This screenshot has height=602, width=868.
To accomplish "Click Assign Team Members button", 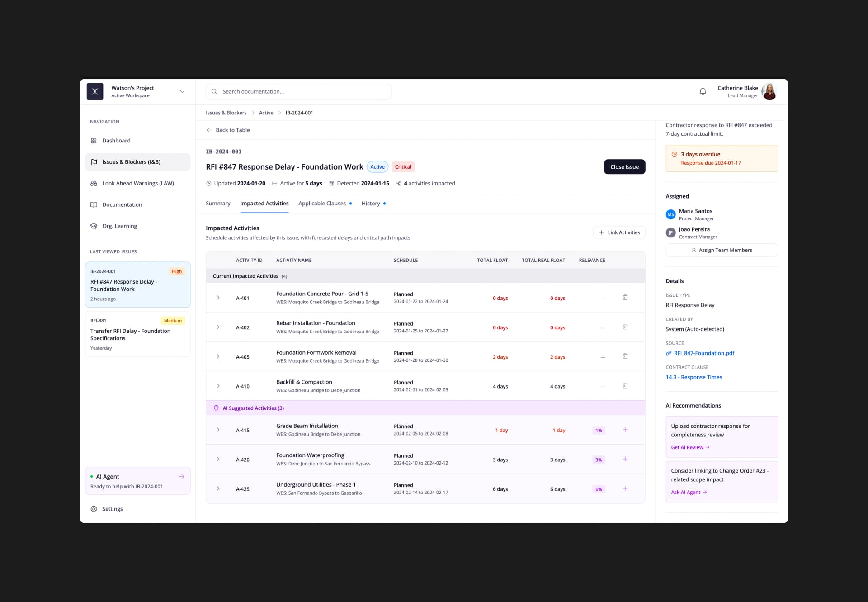I will (x=722, y=250).
